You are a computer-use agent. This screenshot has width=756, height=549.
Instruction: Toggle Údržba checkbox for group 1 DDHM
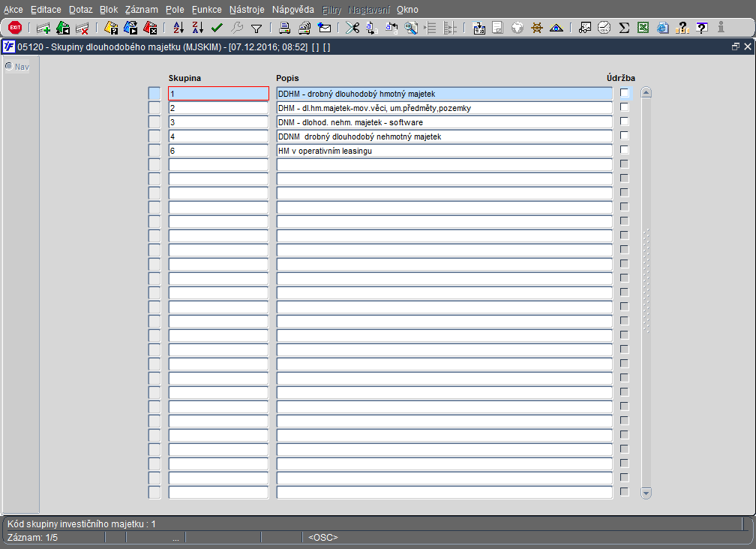tap(624, 93)
